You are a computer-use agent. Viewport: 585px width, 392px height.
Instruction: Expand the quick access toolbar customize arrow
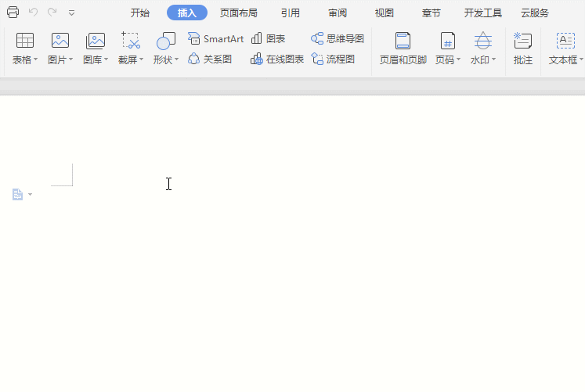[71, 13]
